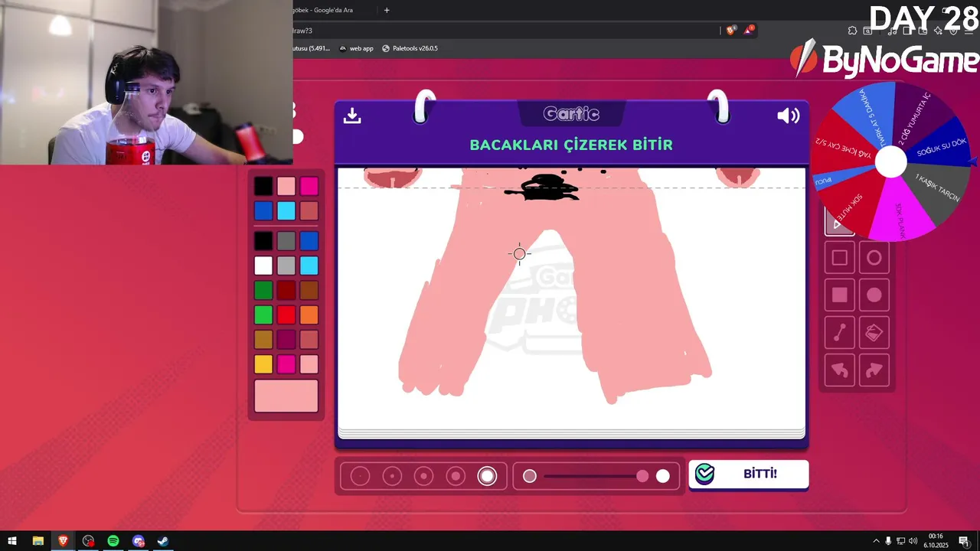The height and width of the screenshot is (551, 980).
Task: Select the paint bucket fill tool
Action: 874,332
